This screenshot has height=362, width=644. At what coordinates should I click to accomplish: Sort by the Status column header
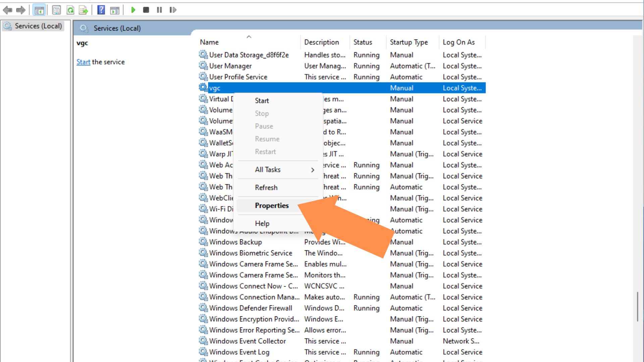click(x=368, y=42)
